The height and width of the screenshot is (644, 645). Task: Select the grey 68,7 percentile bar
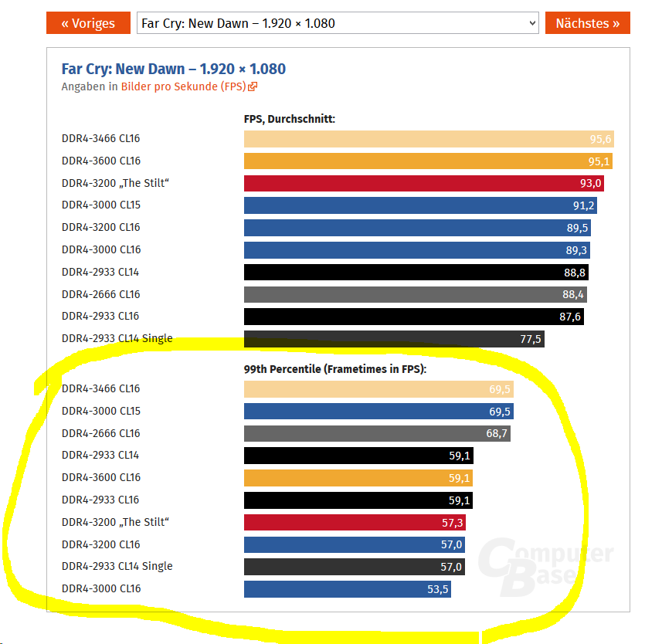(377, 433)
